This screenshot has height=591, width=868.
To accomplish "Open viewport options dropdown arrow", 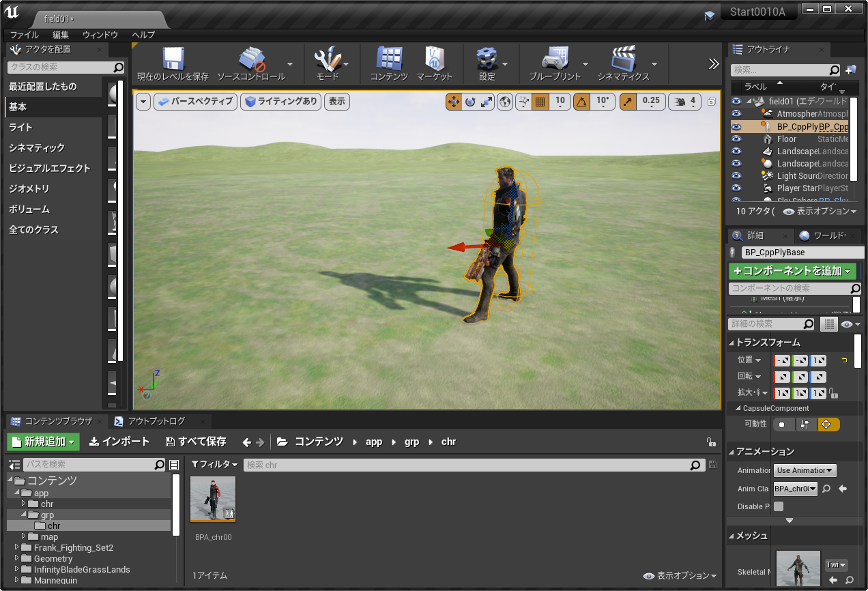I will (143, 102).
